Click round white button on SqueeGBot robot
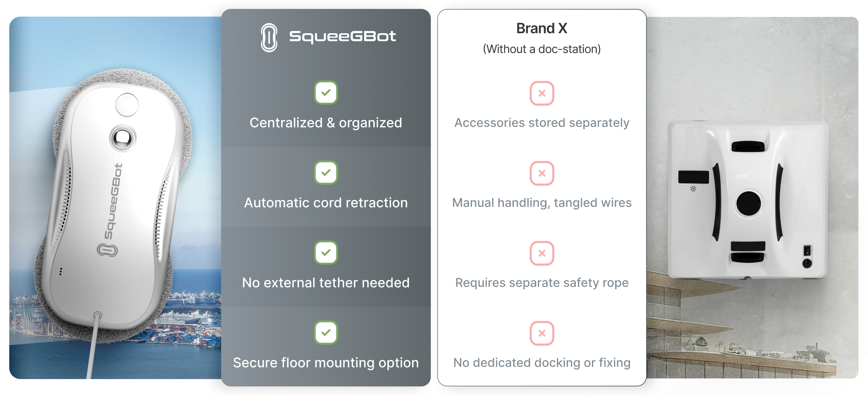 [x=127, y=104]
